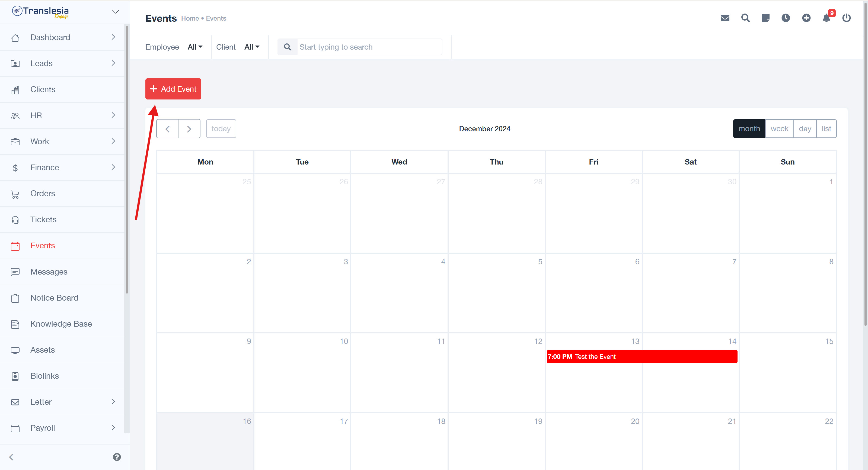Open the mail envelope icon in header
The width and height of the screenshot is (868, 470).
point(725,18)
